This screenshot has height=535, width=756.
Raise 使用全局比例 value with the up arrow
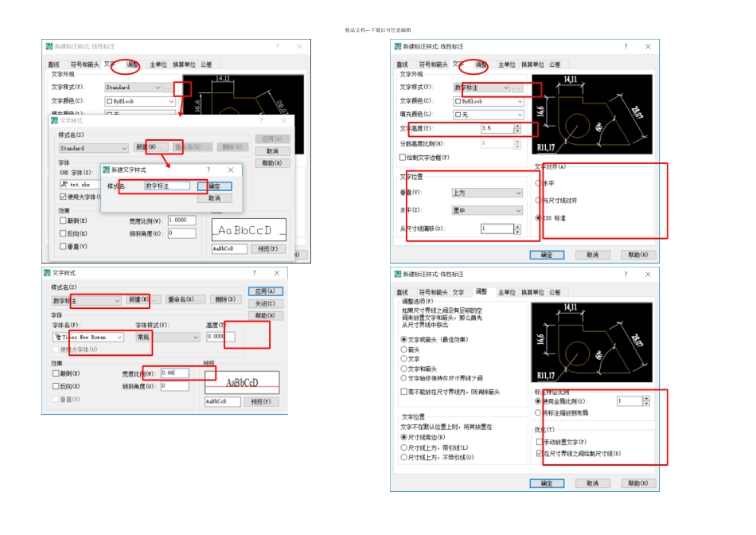click(649, 398)
